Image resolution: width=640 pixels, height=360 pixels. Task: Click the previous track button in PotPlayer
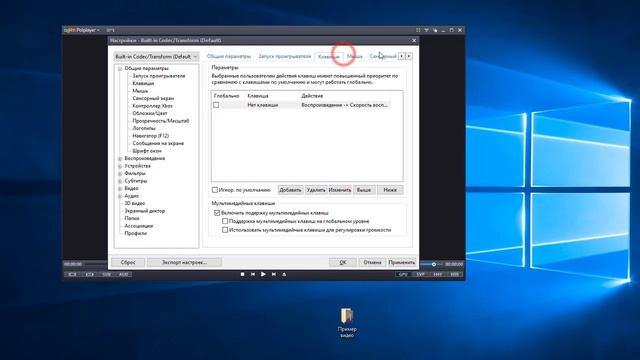[x=253, y=274]
